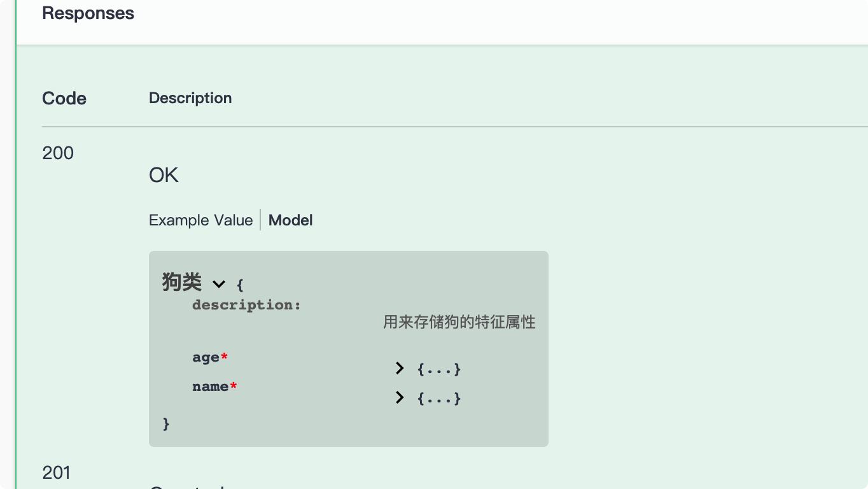This screenshot has width=868, height=489.
Task: Click the model description text 用来存储狗的特征属性
Action: pyautogui.click(x=459, y=322)
